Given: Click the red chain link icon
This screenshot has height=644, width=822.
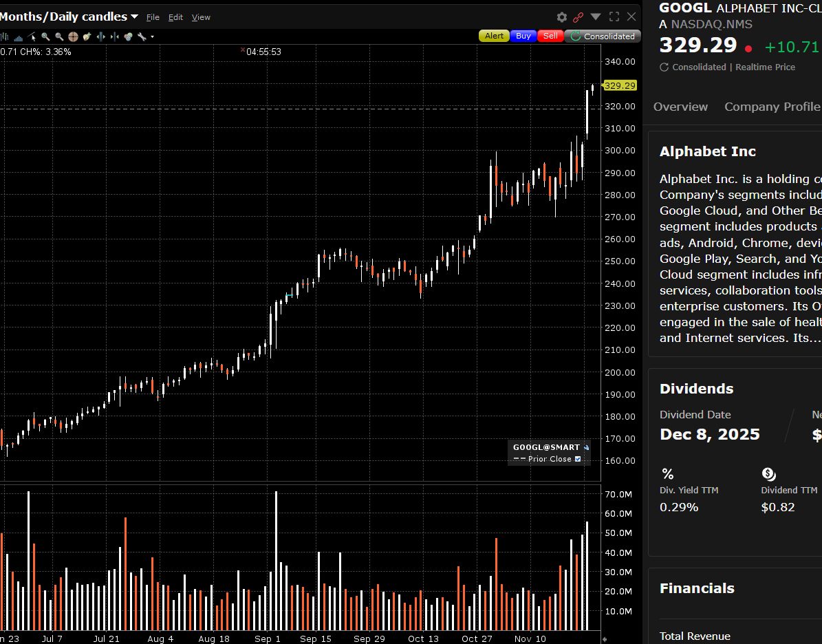Looking at the screenshot, I should pyautogui.click(x=578, y=17).
